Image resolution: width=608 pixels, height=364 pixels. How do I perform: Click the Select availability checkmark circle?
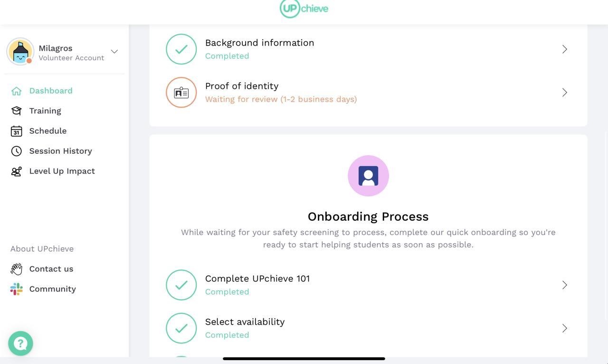(x=181, y=328)
